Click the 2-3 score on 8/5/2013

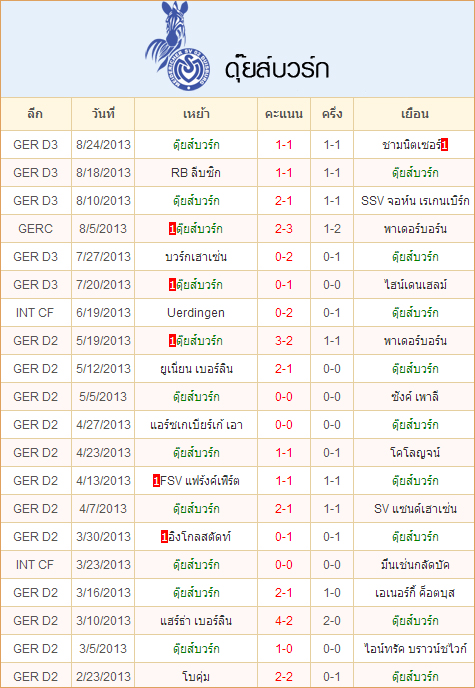[284, 229]
